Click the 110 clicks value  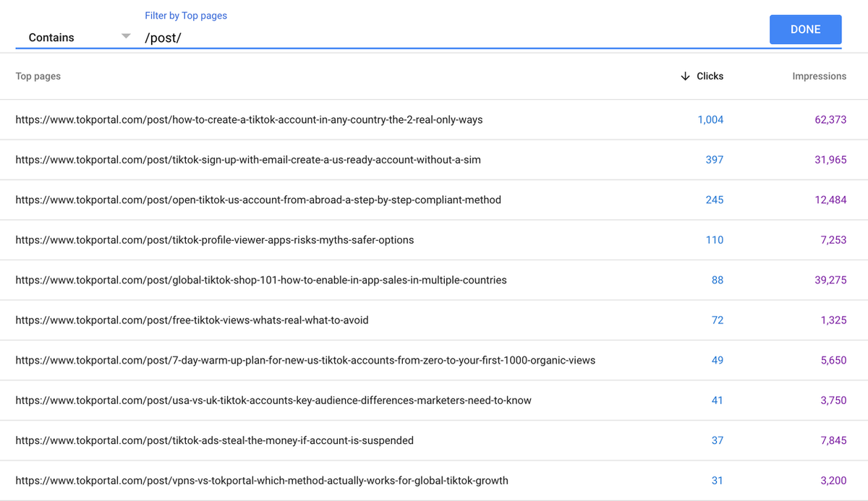point(715,240)
